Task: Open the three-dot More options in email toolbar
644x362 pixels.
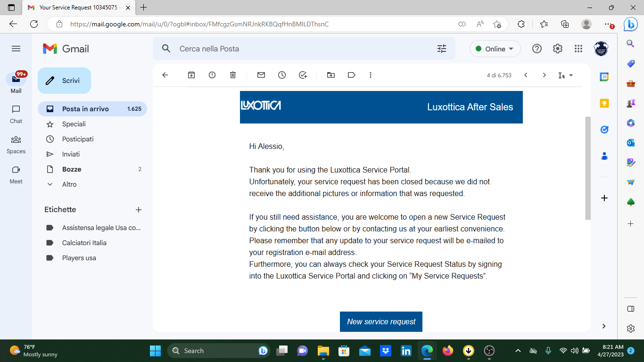Action: [371, 75]
